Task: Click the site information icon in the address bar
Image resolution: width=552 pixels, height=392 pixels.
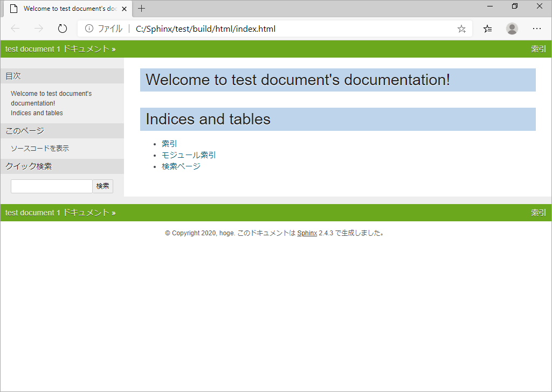Action: [x=89, y=29]
